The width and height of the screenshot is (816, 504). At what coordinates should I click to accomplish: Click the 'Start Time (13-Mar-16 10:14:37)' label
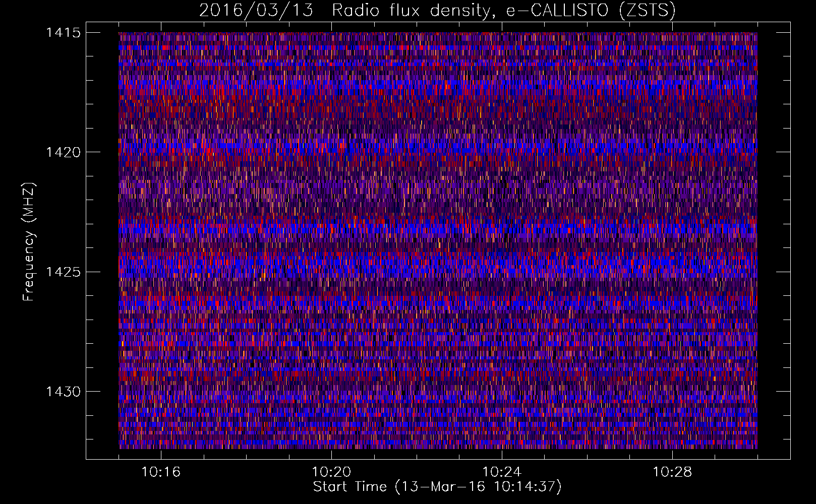437,487
